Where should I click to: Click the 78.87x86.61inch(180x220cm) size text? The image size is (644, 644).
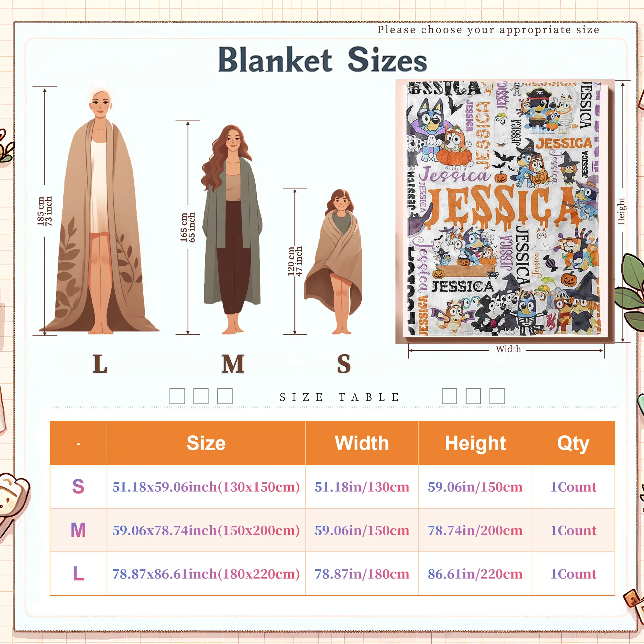206,574
